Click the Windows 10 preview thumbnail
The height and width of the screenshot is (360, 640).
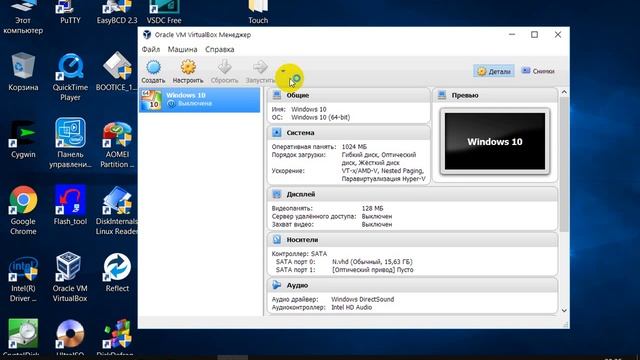coord(495,141)
